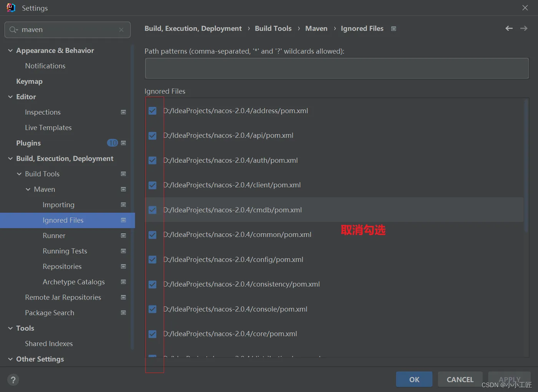
Task: Uncheck console/pom.xml ignored file
Action: [153, 309]
